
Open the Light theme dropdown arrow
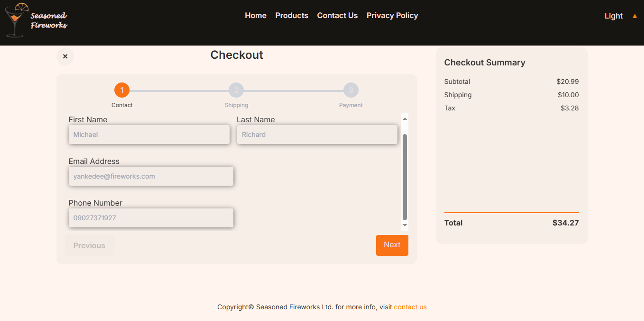[634, 16]
